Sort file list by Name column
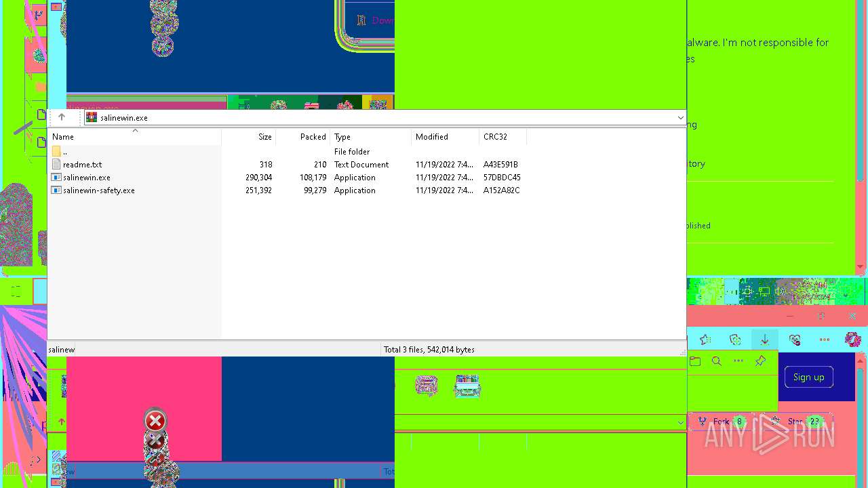The width and height of the screenshot is (868, 488). [135, 136]
